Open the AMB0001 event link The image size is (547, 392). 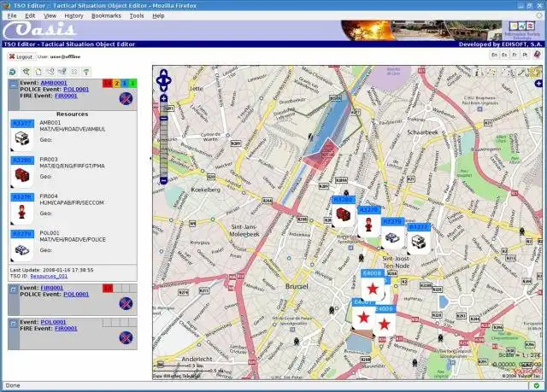(54, 83)
